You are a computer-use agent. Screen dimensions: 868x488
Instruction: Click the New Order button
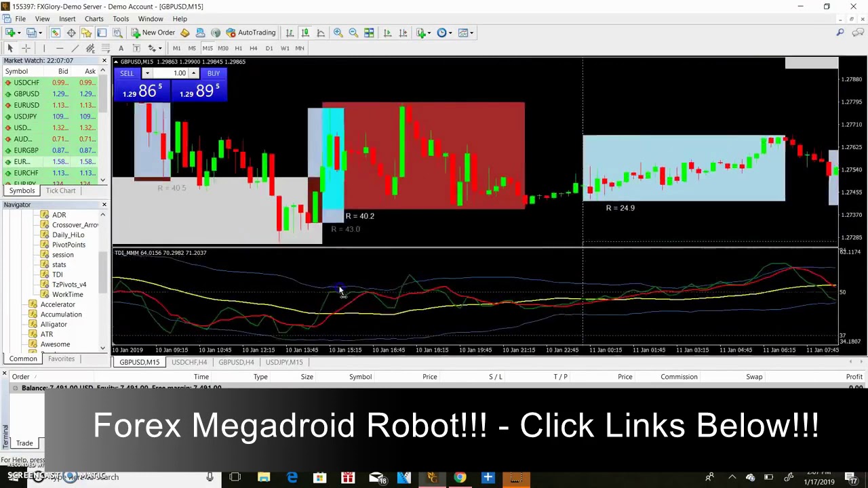pos(153,33)
